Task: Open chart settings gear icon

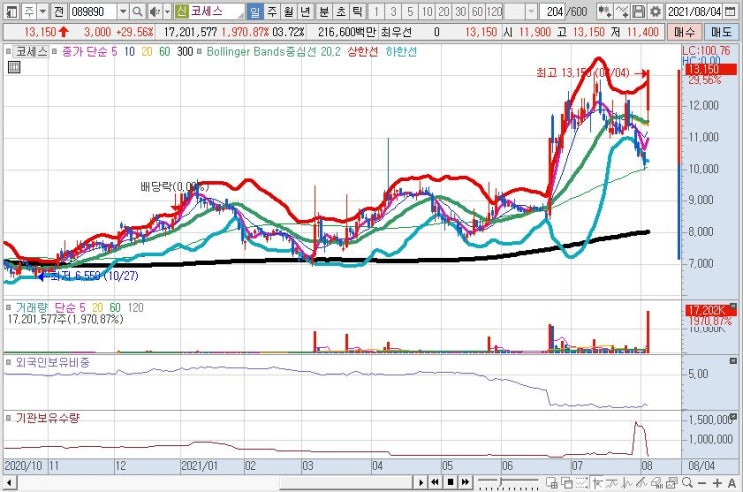Action: [655, 11]
